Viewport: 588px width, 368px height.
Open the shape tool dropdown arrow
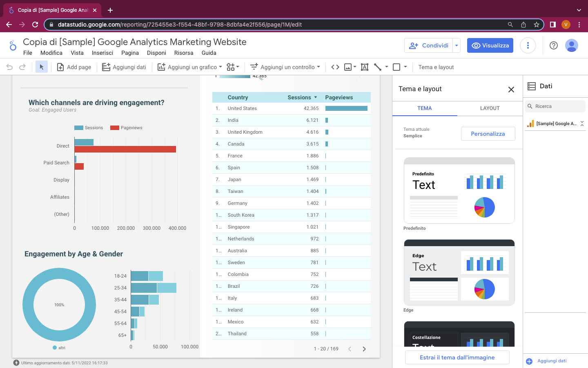pyautogui.click(x=405, y=67)
